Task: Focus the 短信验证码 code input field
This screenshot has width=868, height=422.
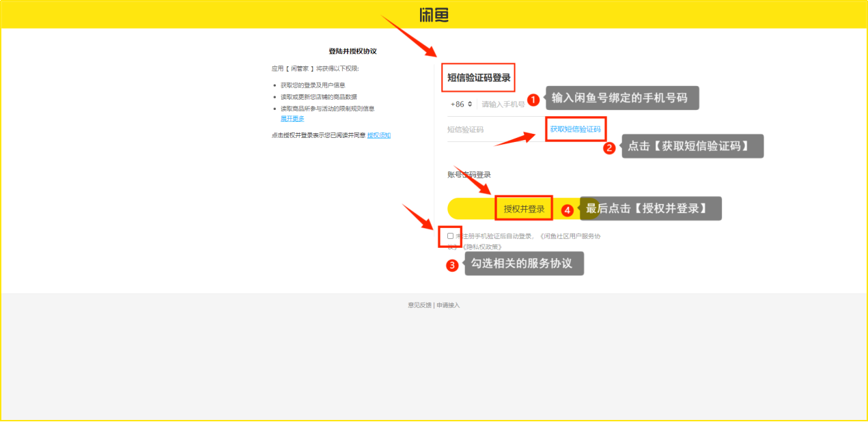Action: tap(492, 129)
